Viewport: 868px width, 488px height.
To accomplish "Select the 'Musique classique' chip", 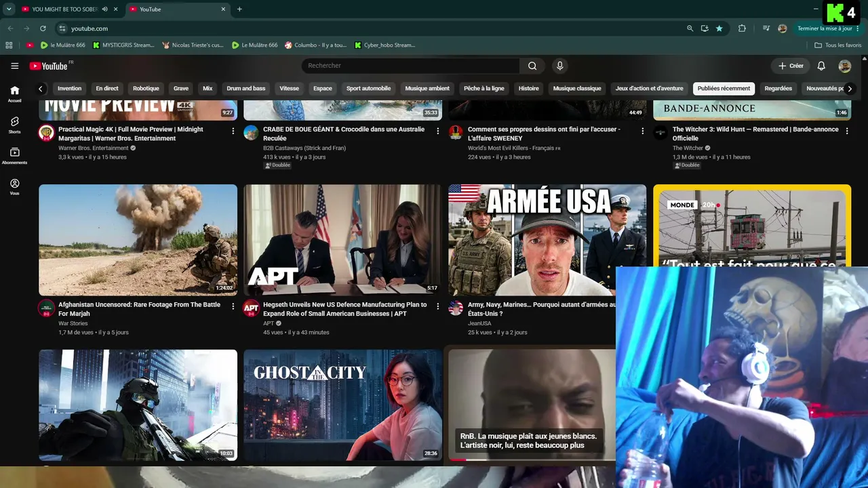I will click(577, 89).
